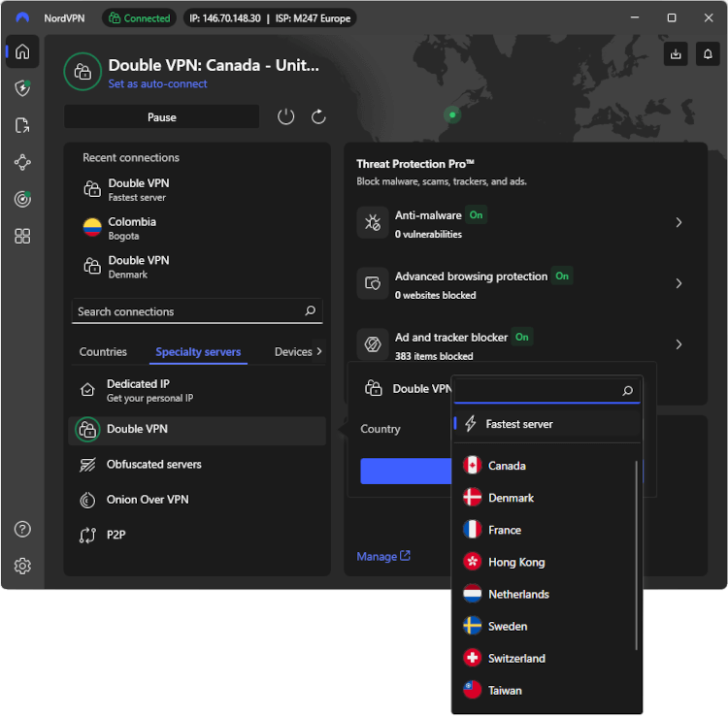Open the apps grid sidebar icon
728x716 pixels.
click(x=22, y=236)
